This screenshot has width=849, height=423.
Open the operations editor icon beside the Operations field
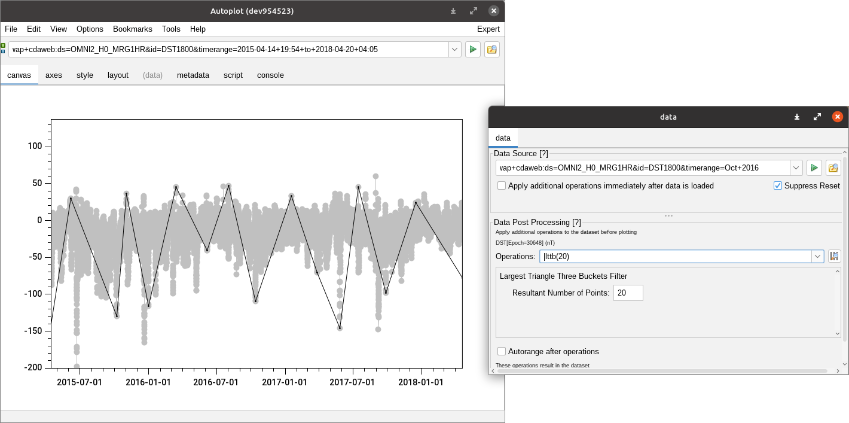834,257
